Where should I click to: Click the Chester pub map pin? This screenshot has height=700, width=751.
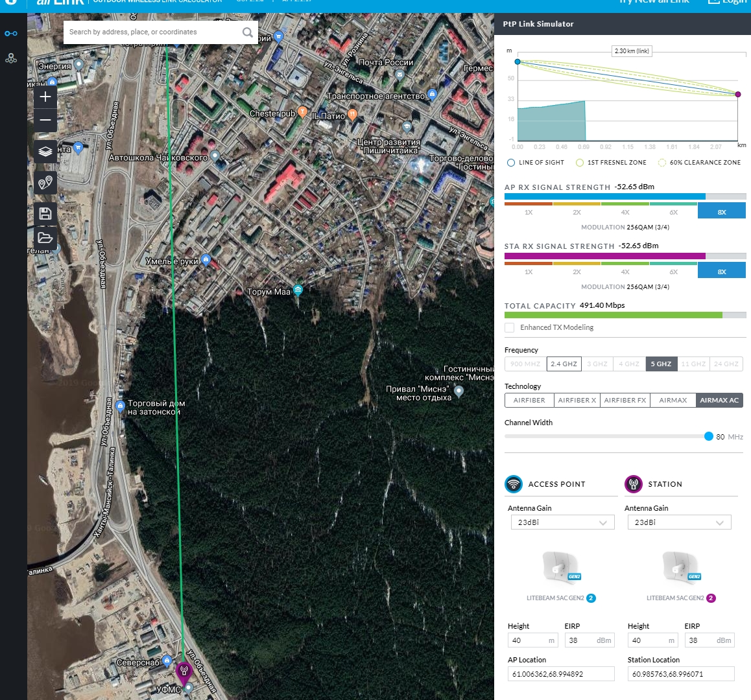302,111
